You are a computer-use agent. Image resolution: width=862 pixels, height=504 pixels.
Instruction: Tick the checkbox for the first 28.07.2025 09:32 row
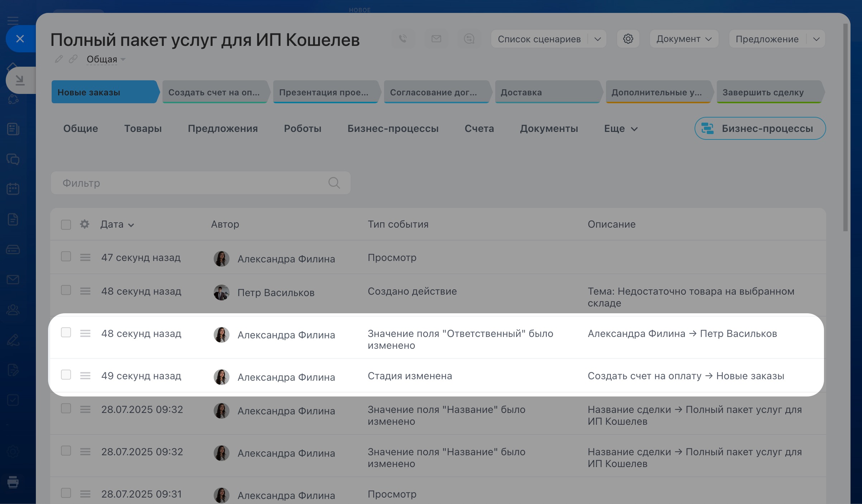point(66,409)
